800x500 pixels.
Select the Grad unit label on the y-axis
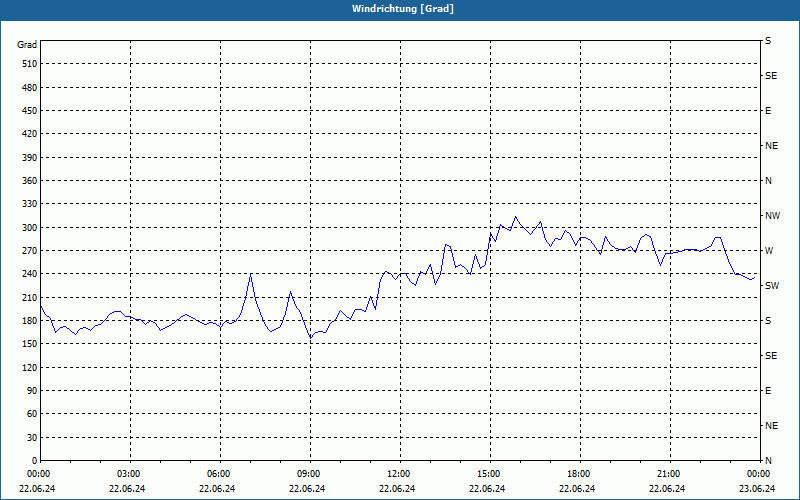[x=27, y=45]
